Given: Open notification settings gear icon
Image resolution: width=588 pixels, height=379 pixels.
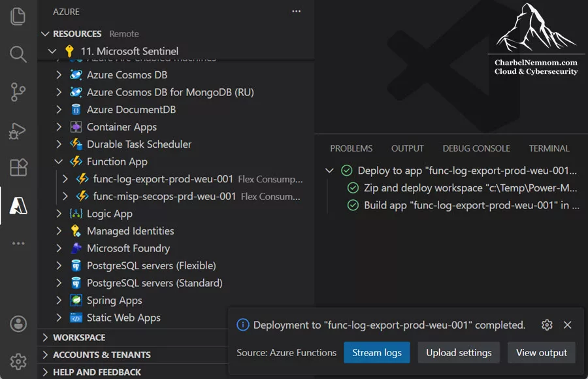Looking at the screenshot, I should pos(547,325).
